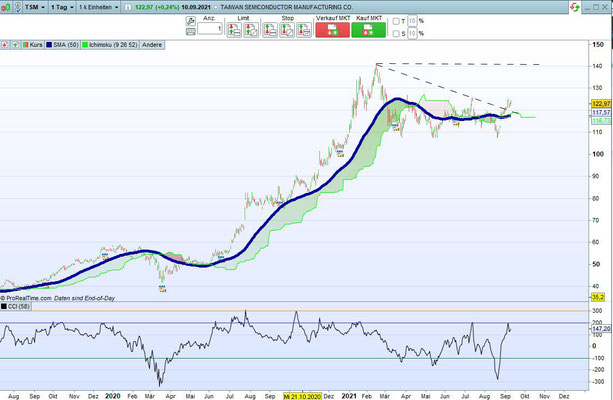Click the red plus indicator icon
Viewport: 613px width, 400px height.
pyautogui.click(x=5, y=45)
